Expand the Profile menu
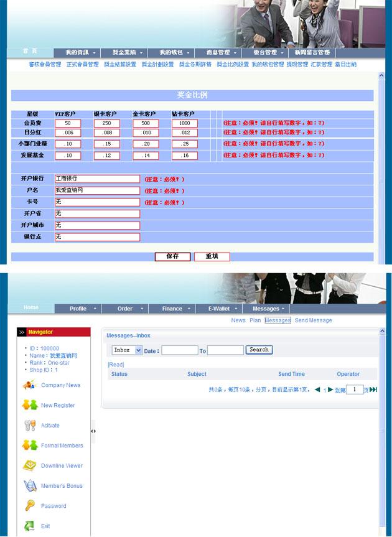Screen dimensions: 392x537 78,309
